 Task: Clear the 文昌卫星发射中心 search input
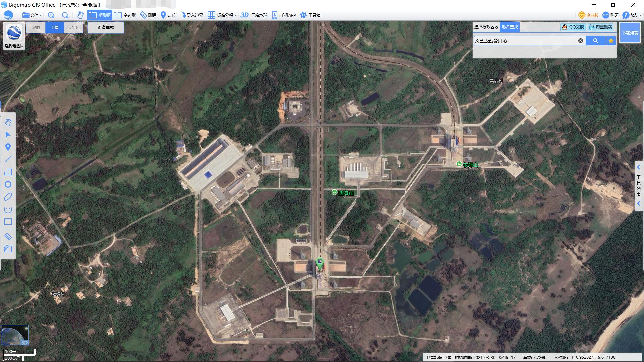(581, 41)
